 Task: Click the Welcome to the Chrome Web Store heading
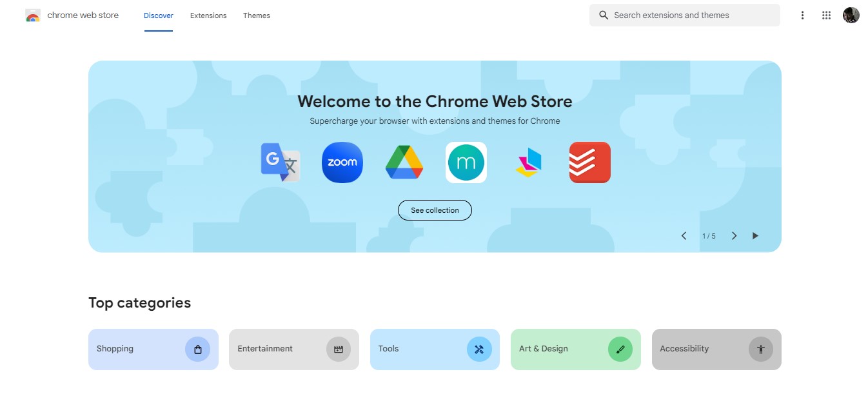coord(435,101)
